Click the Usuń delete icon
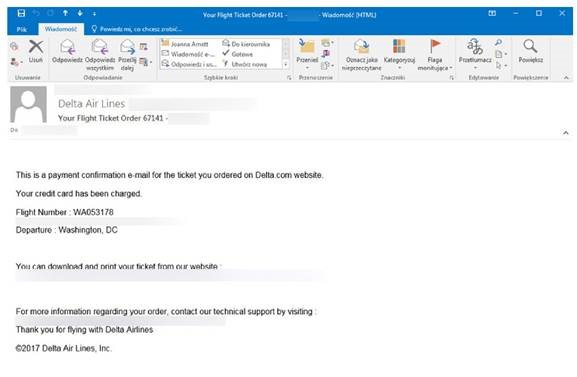This screenshot has width=577, height=377. 36,47
